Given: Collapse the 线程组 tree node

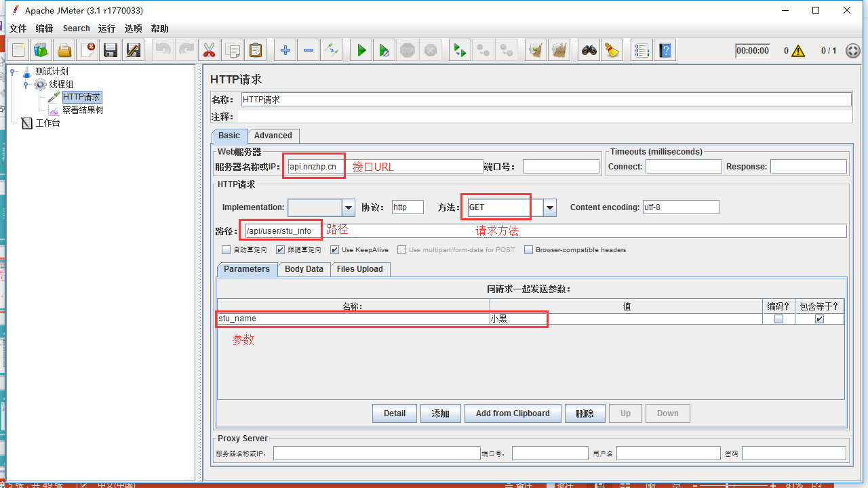Looking at the screenshot, I should click(x=26, y=85).
